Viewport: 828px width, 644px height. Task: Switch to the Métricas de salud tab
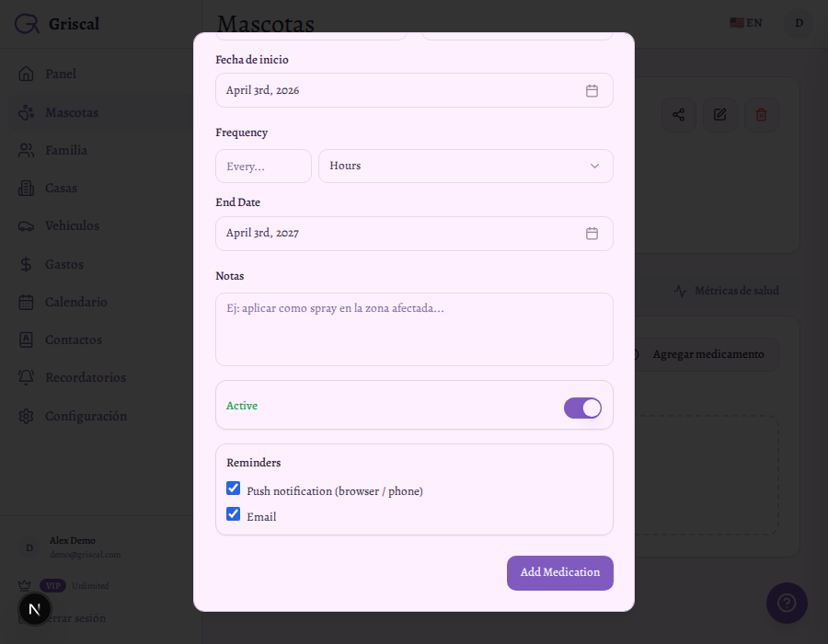pos(727,291)
